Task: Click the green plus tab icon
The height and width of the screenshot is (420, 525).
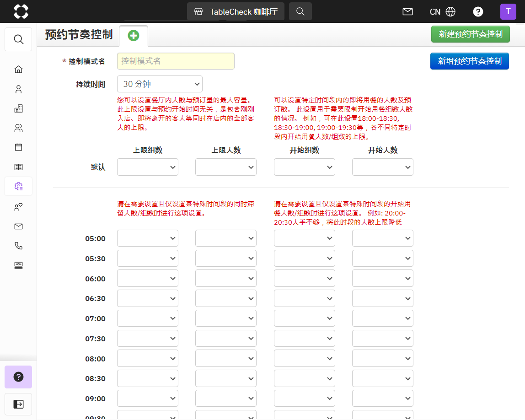Action: pyautogui.click(x=134, y=36)
